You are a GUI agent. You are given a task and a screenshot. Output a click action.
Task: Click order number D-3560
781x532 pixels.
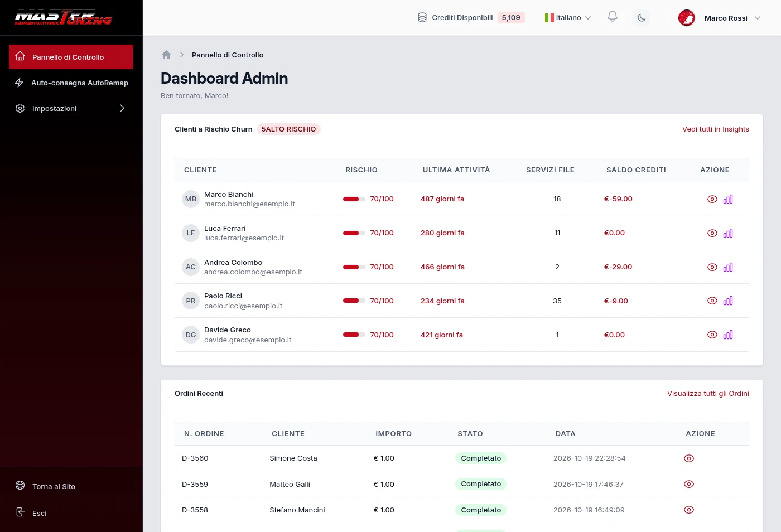coord(195,458)
